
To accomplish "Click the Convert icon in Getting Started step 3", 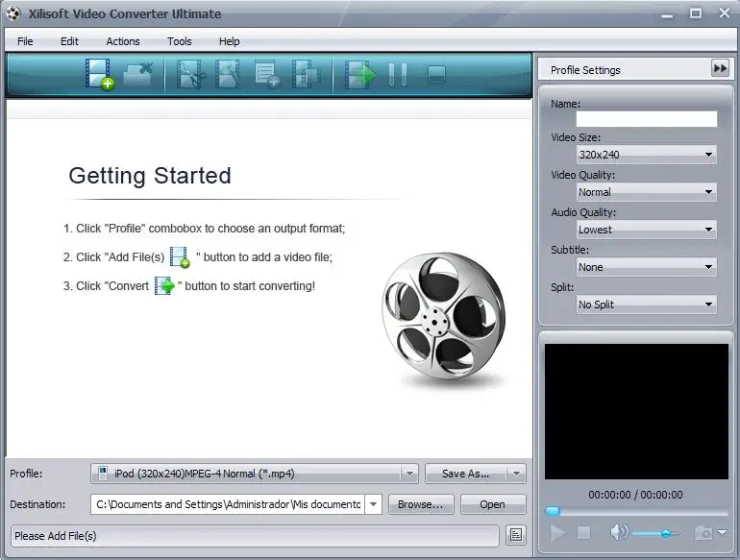I will click(x=164, y=286).
